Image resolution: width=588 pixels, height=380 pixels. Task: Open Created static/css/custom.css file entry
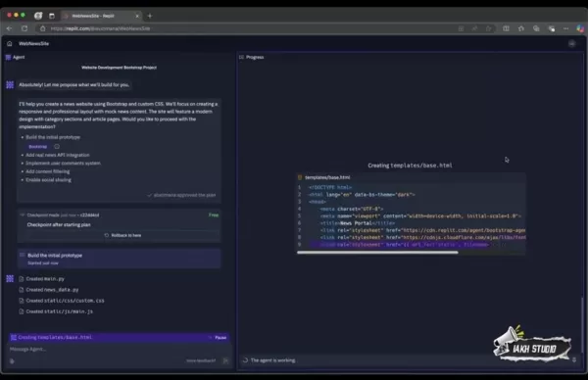coord(62,301)
